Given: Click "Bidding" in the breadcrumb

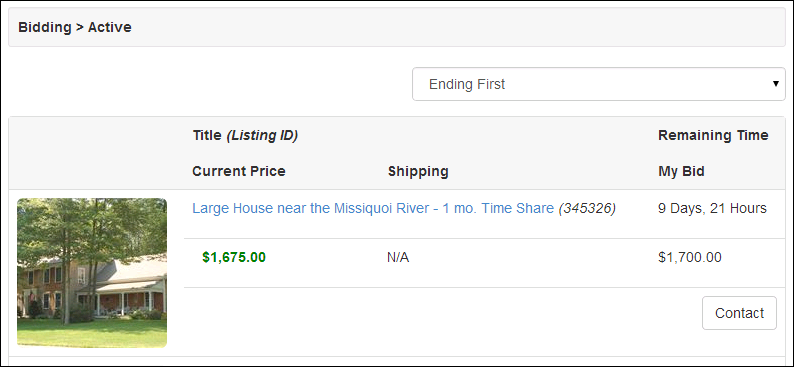Looking at the screenshot, I should pos(45,27).
